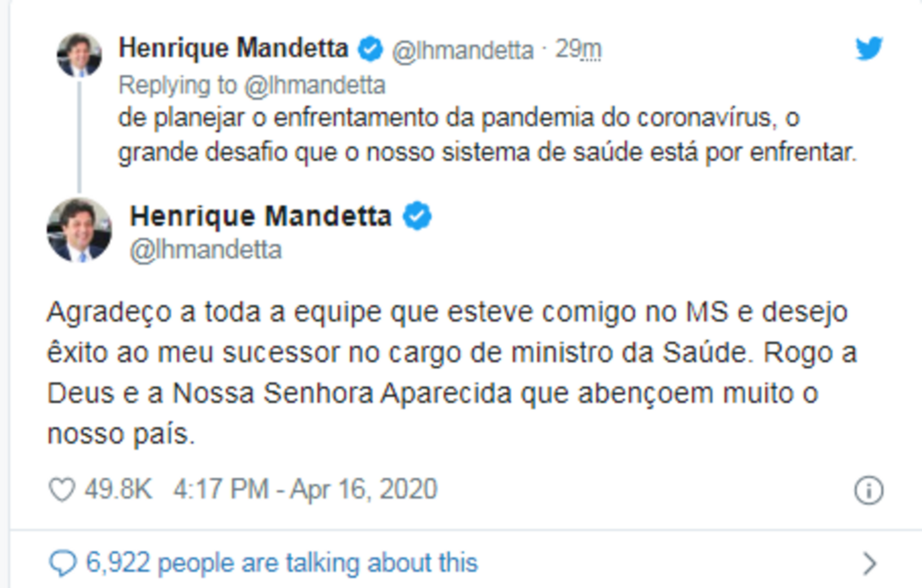Click the Twitter bird logo
Screen dimensions: 922x588
click(867, 50)
